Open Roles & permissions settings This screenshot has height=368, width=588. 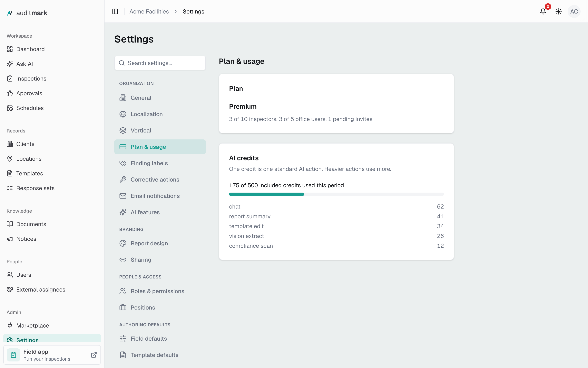tap(160, 291)
